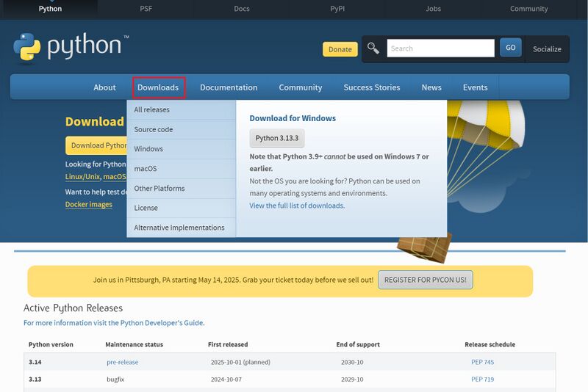This screenshot has width=588, height=392.
Task: Click the Python logo icon
Action: coord(27,48)
